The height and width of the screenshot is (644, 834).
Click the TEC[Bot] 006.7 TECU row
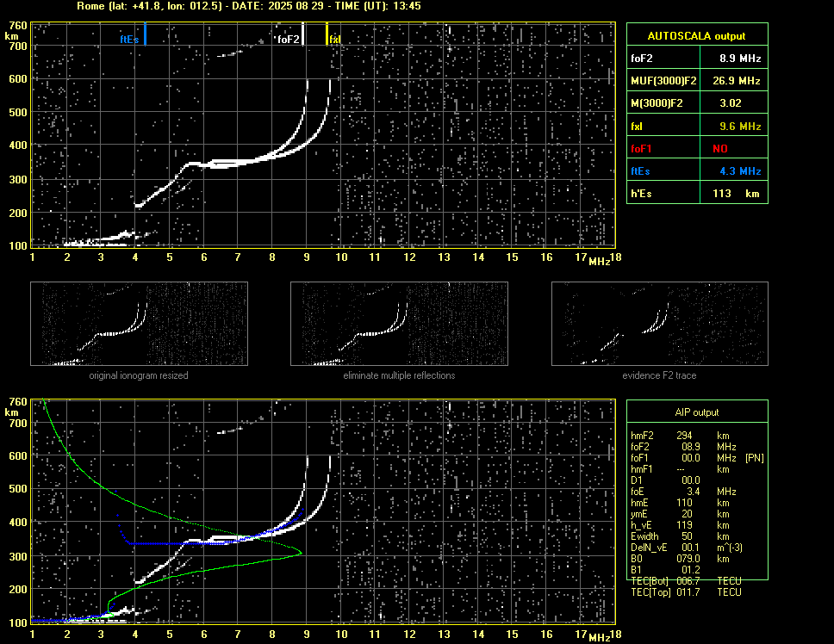click(686, 581)
